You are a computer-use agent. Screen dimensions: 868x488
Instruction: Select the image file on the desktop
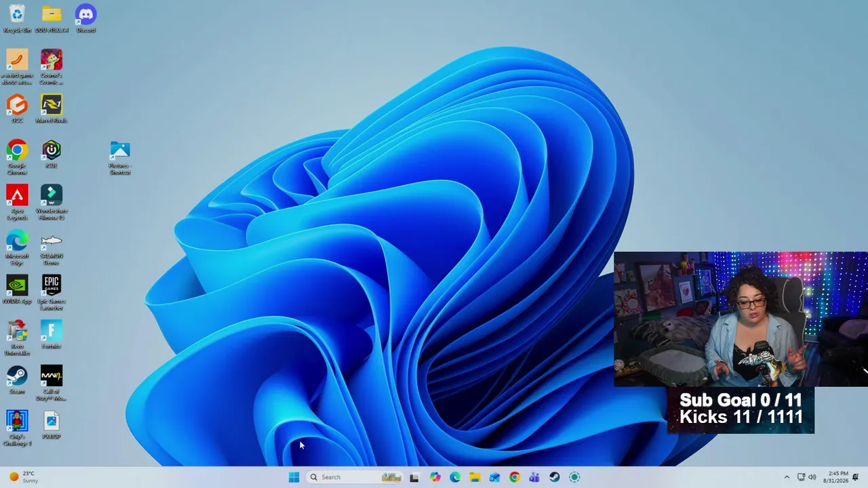[x=52, y=425]
